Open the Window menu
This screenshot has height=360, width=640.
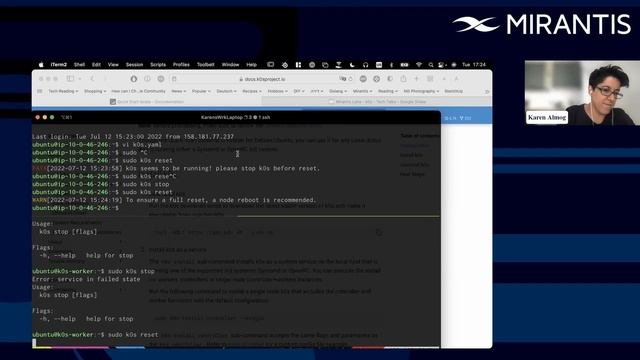230,65
